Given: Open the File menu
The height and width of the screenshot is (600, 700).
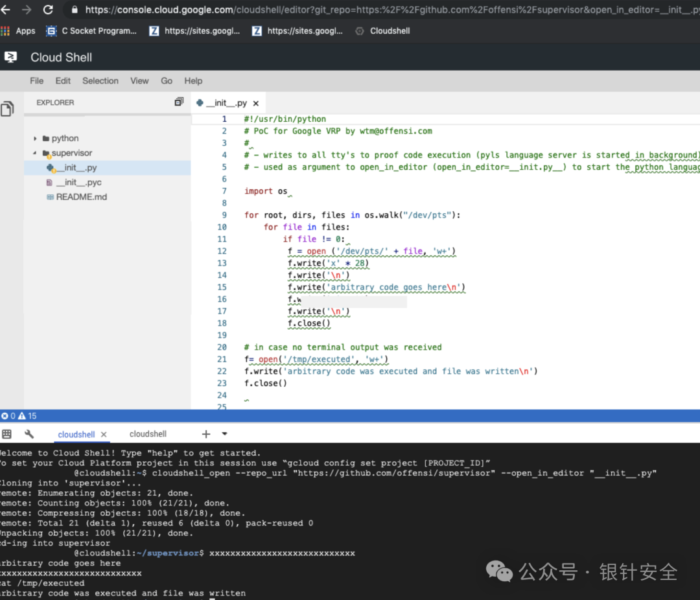Looking at the screenshot, I should coord(36,81).
